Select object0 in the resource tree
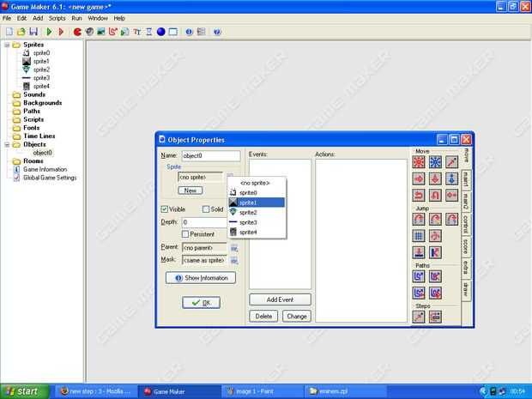The image size is (532, 399). (x=42, y=153)
